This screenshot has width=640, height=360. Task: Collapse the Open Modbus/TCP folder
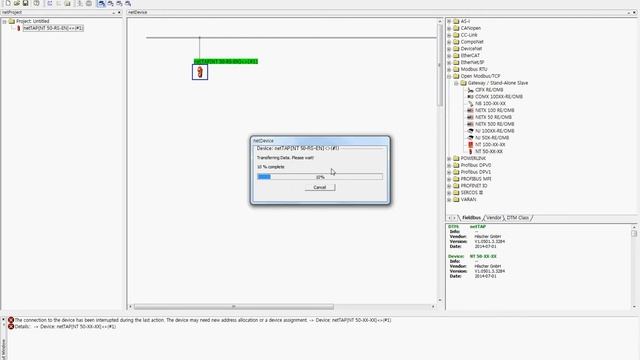(x=449, y=76)
